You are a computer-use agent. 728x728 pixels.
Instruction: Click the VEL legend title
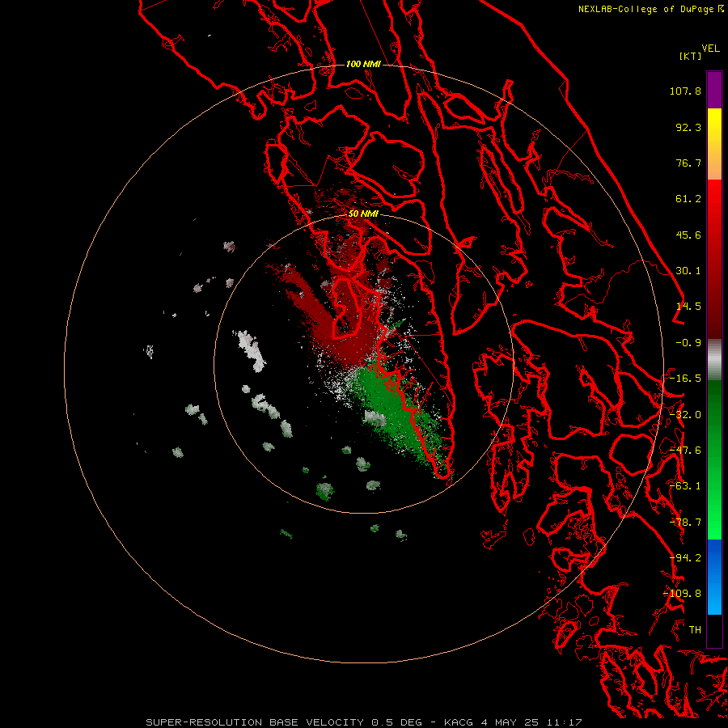[x=710, y=49]
